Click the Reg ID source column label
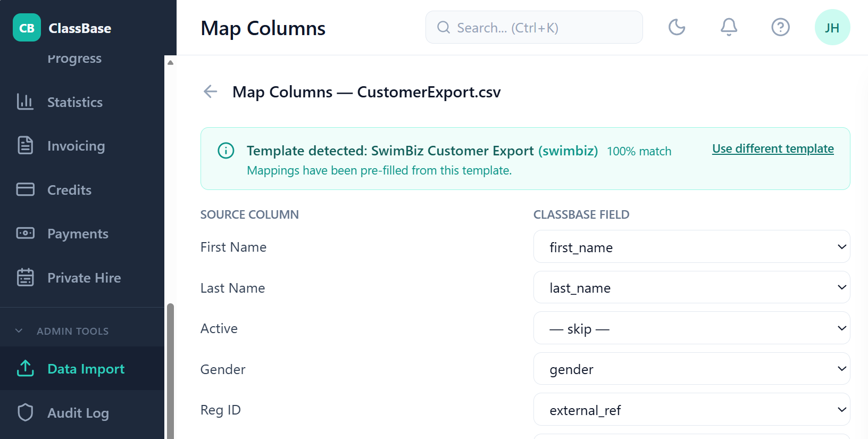This screenshot has height=439, width=868. click(221, 410)
